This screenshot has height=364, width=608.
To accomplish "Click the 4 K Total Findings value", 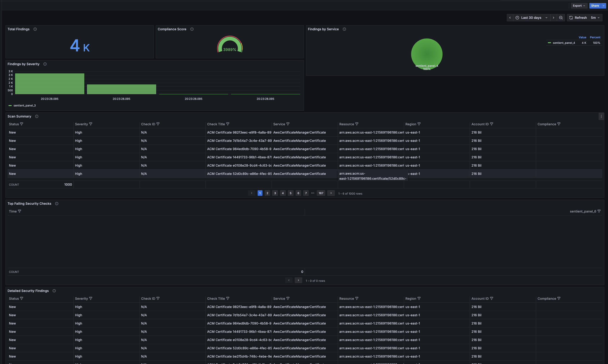I will (x=80, y=46).
